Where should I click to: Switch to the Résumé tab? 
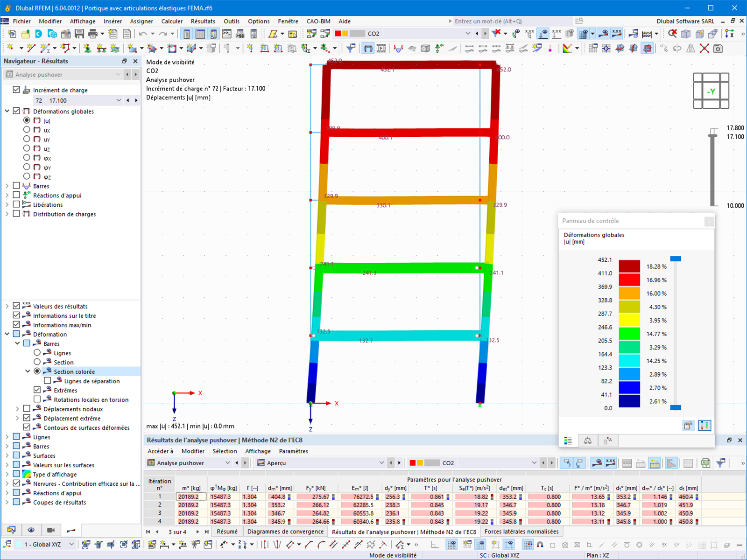(x=227, y=532)
